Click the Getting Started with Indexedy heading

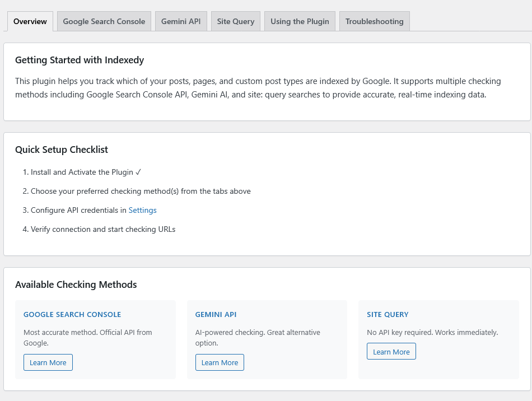[80, 60]
